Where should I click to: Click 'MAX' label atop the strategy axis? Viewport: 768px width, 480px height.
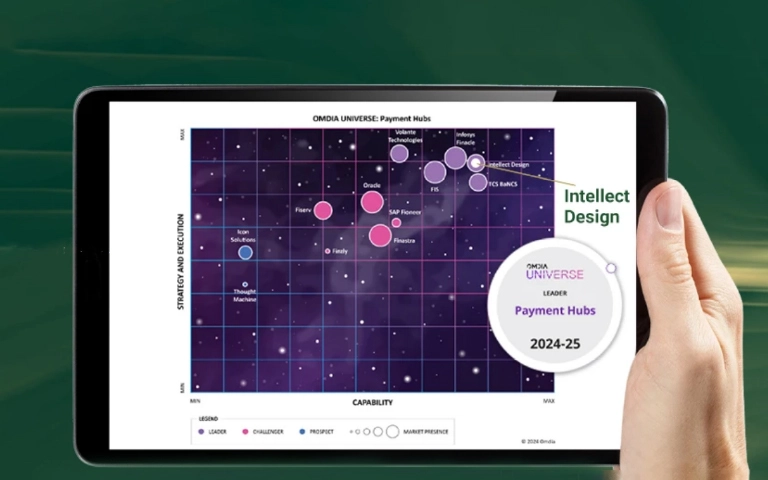[183, 135]
